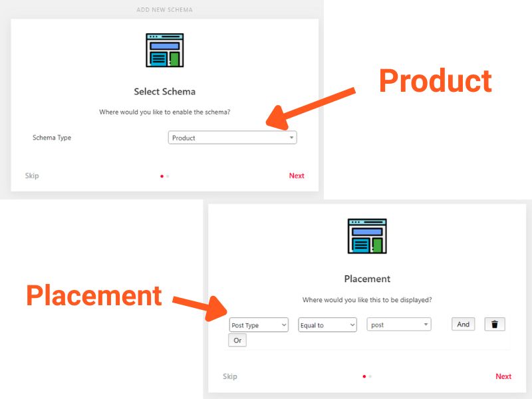The height and width of the screenshot is (399, 532).
Task: Click the webpage schema illustration above Select Schema
Action: pyautogui.click(x=164, y=49)
